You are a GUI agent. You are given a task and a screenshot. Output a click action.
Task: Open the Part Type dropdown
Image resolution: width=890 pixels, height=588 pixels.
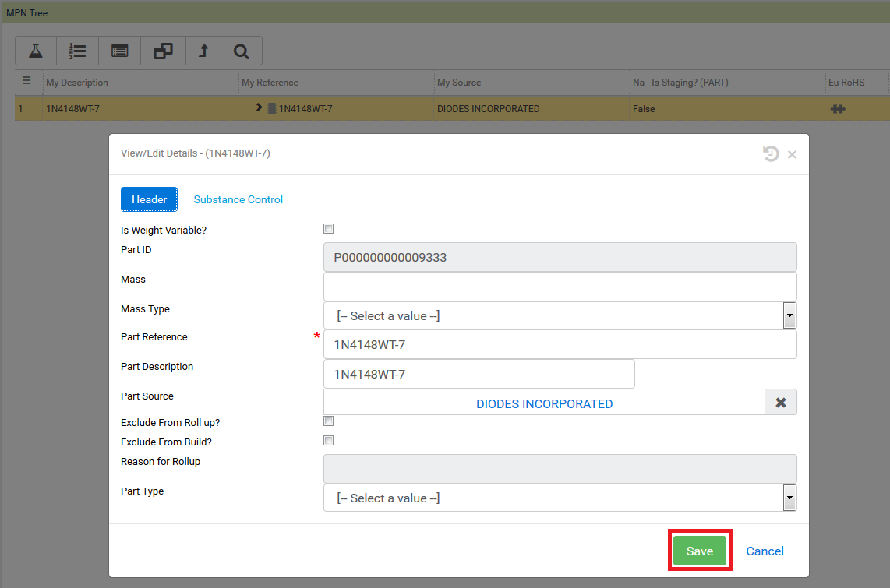click(x=789, y=498)
